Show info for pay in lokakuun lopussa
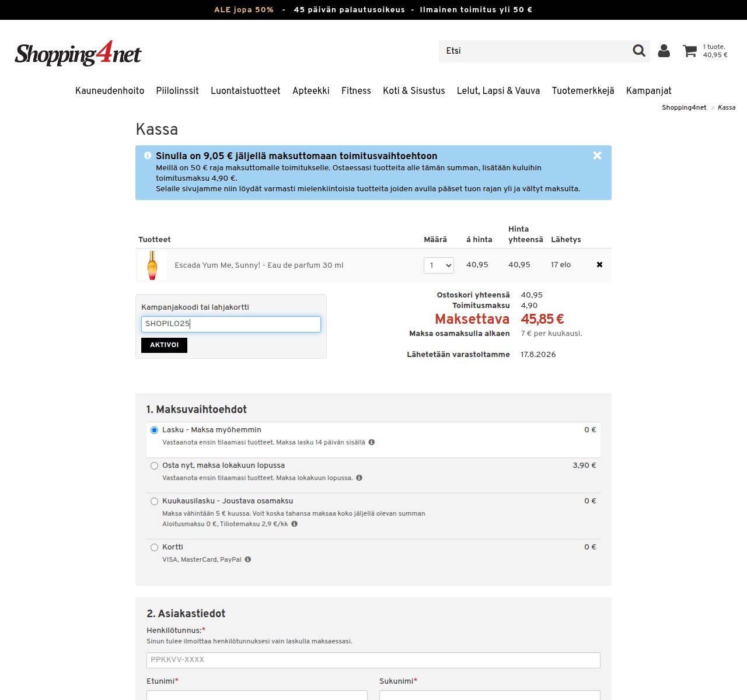 (x=359, y=478)
